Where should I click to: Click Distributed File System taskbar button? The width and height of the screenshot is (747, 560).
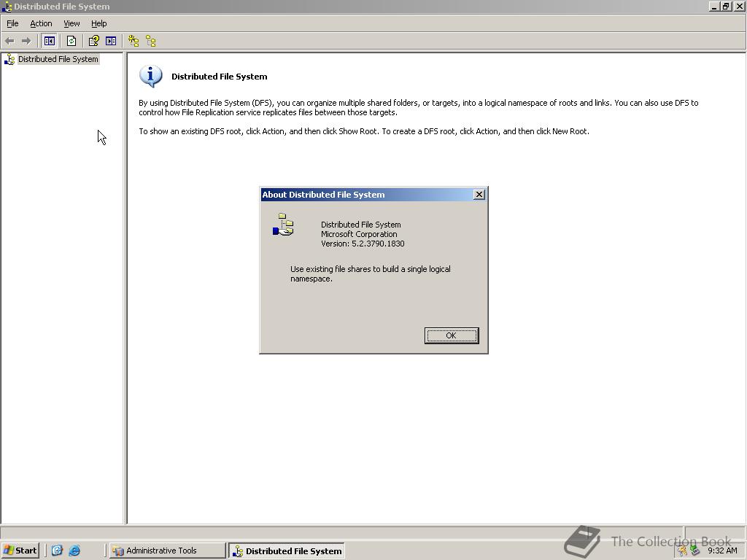click(286, 551)
